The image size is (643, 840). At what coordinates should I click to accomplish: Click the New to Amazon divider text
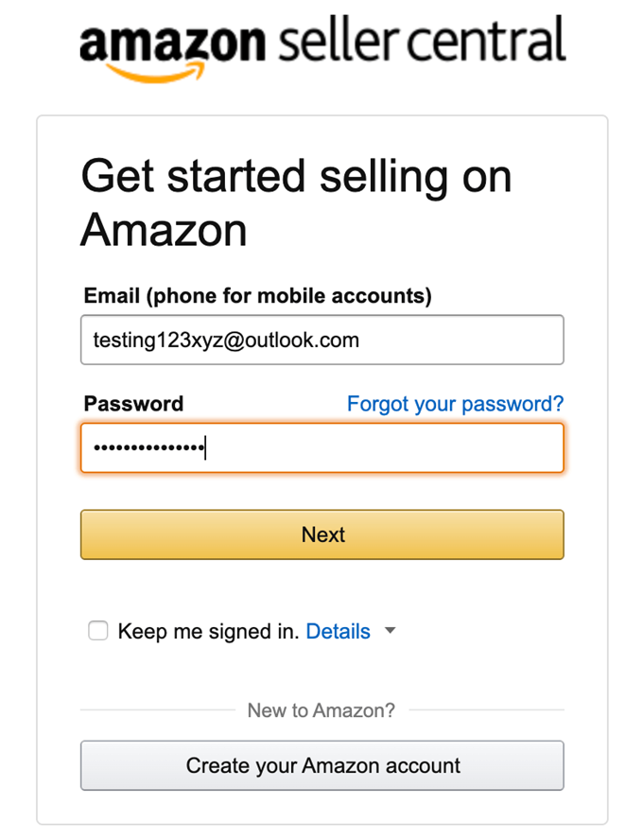pos(321,710)
